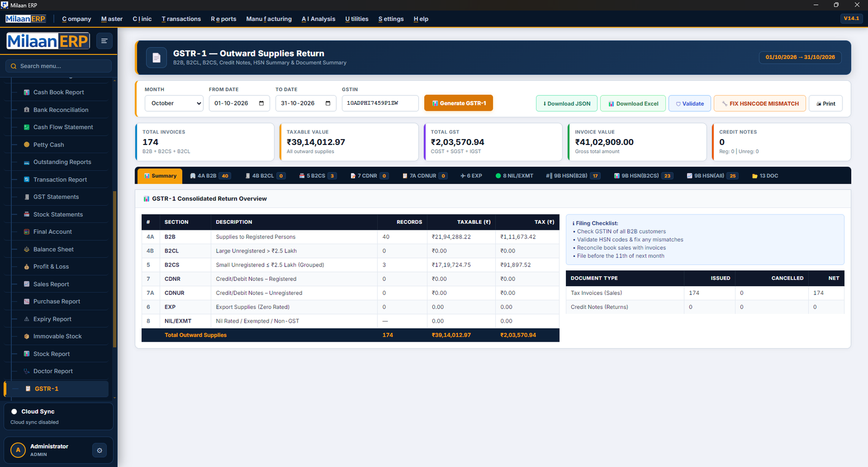Click the Doctor Report stethoscope icon
868x467 pixels.
click(27, 371)
